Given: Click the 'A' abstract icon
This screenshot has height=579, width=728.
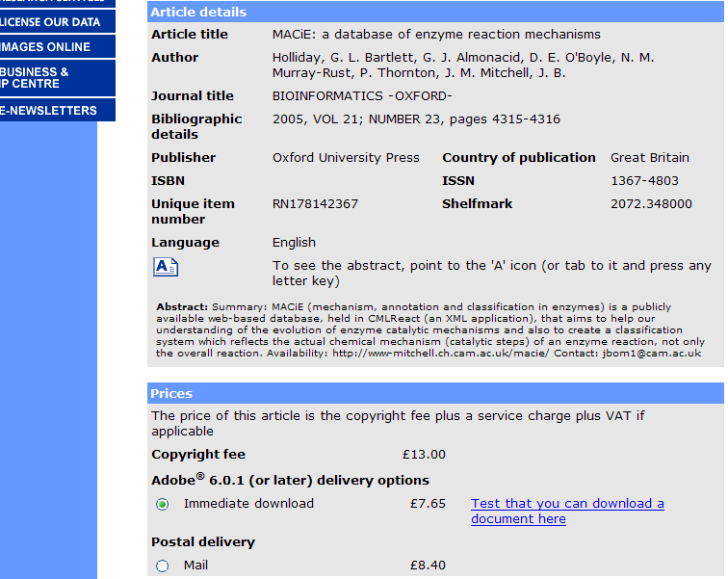Looking at the screenshot, I should [165, 267].
